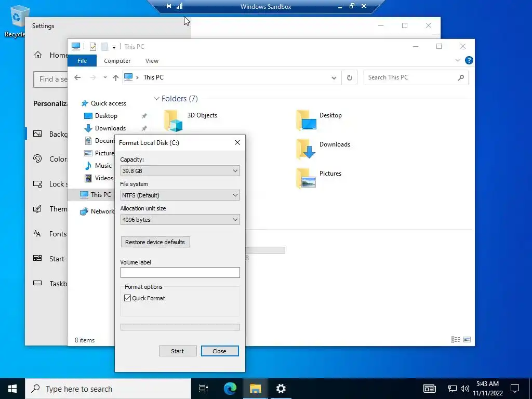
Task: Select Videos in navigation pane
Action: click(x=99, y=178)
